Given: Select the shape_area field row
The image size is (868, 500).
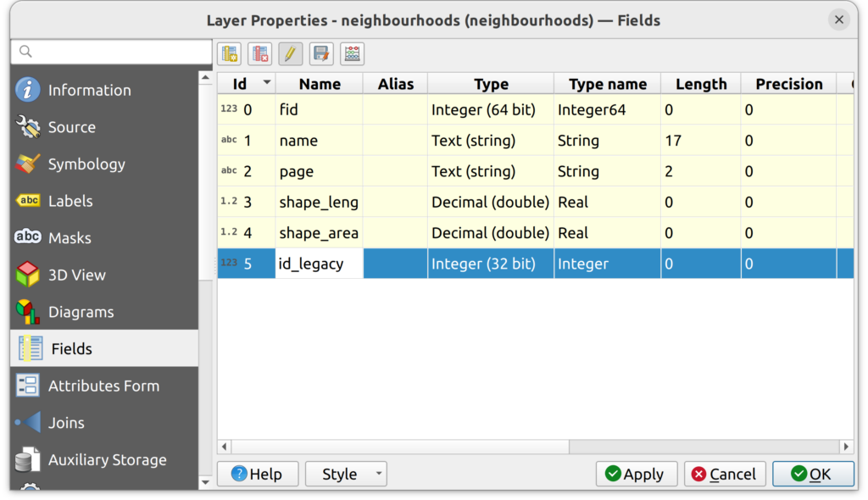Looking at the screenshot, I should click(319, 233).
